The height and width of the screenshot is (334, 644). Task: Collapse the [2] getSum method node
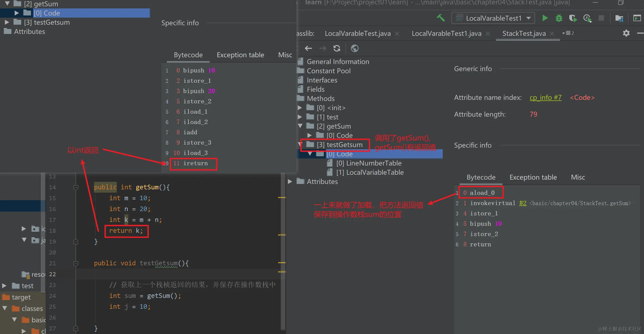(300, 126)
